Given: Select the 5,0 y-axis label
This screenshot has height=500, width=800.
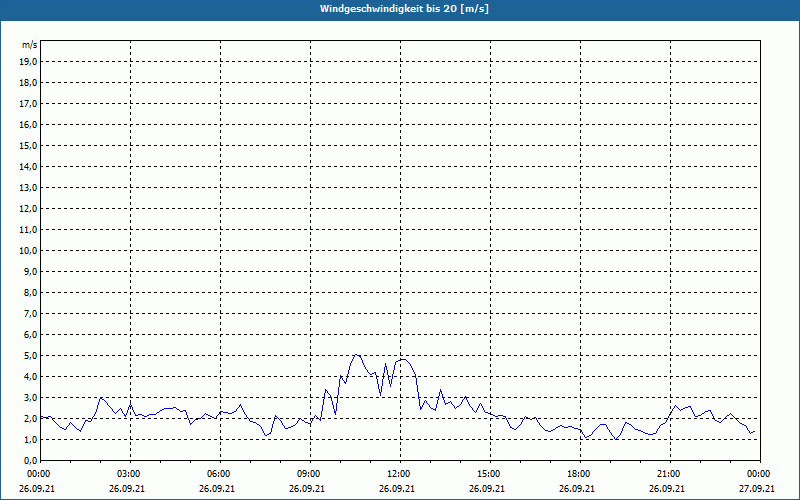Looking at the screenshot, I should point(30,355).
